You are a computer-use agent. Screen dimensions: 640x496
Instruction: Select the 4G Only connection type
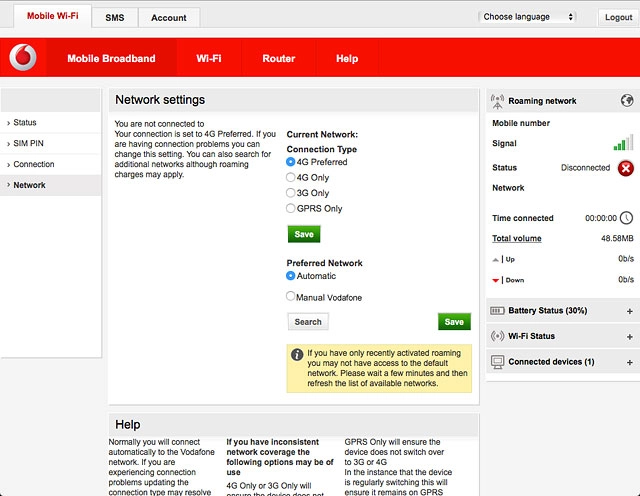pos(291,177)
